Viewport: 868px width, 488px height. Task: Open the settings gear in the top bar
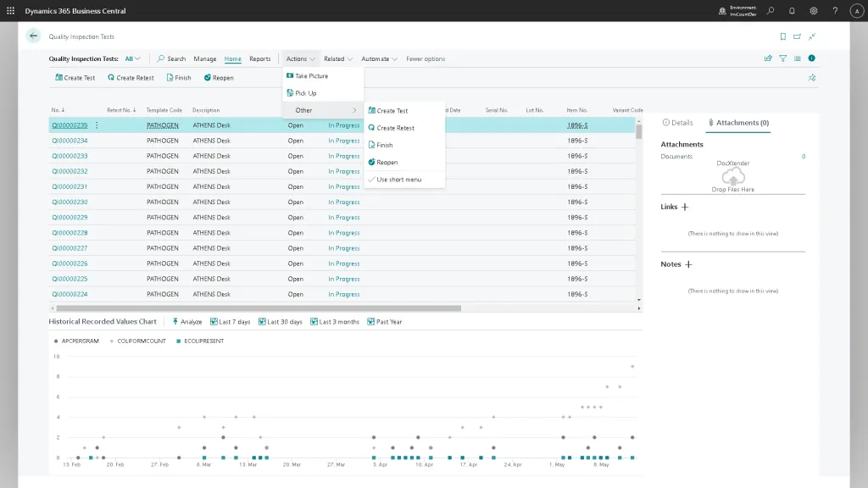pyautogui.click(x=813, y=11)
